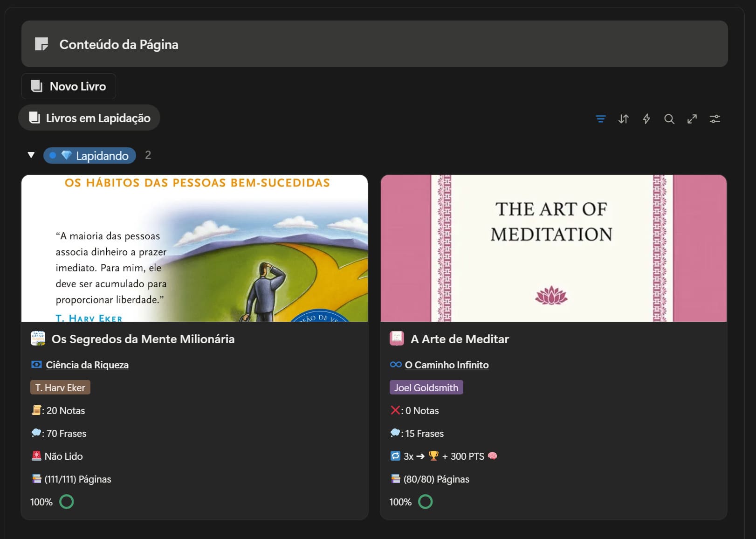
Task: Open the Os Hábitos das Pessoas Bem-Sucedidas cover image
Action: [194, 249]
